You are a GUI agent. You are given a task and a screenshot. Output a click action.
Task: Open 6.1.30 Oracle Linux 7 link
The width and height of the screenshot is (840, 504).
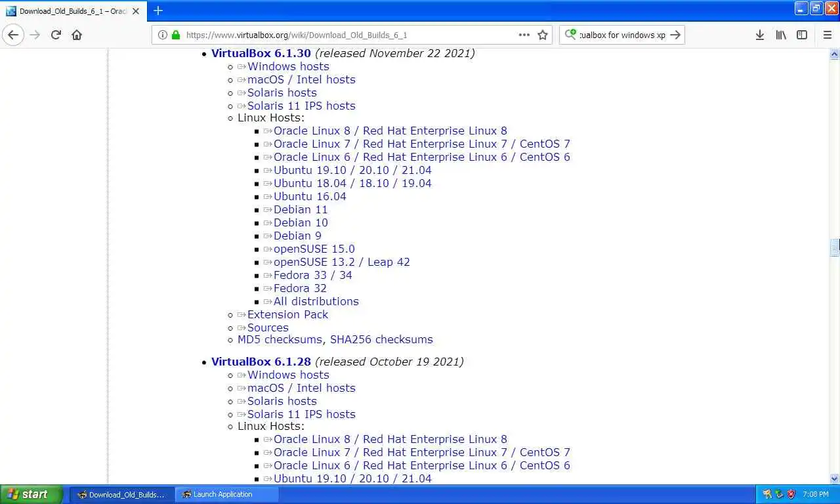coord(422,144)
